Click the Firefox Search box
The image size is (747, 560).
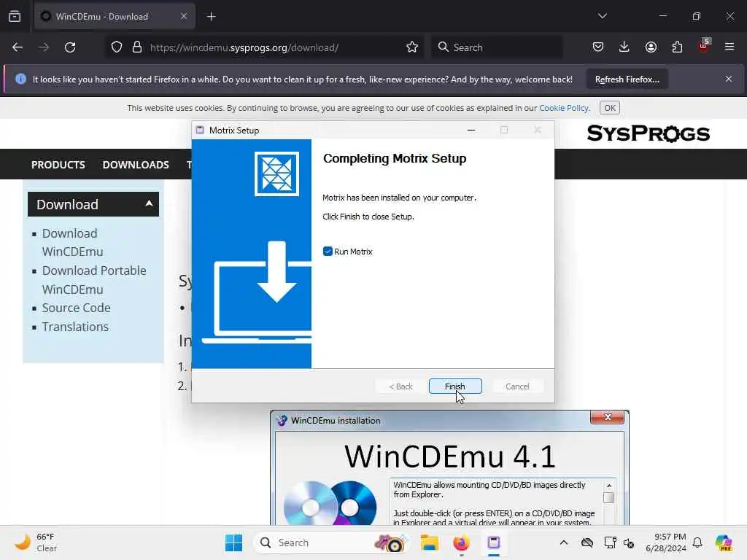pyautogui.click(x=497, y=47)
